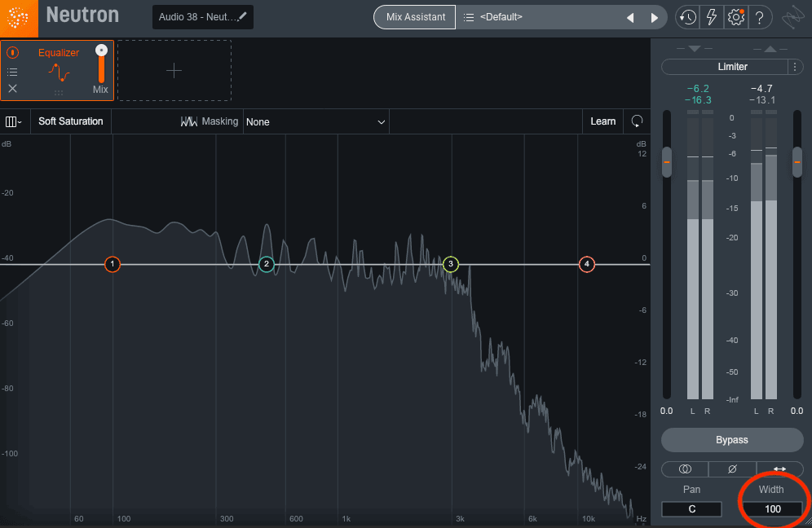Viewport: 812px width, 528px height.
Task: Click the Audio 38 track name field
Action: (x=203, y=17)
